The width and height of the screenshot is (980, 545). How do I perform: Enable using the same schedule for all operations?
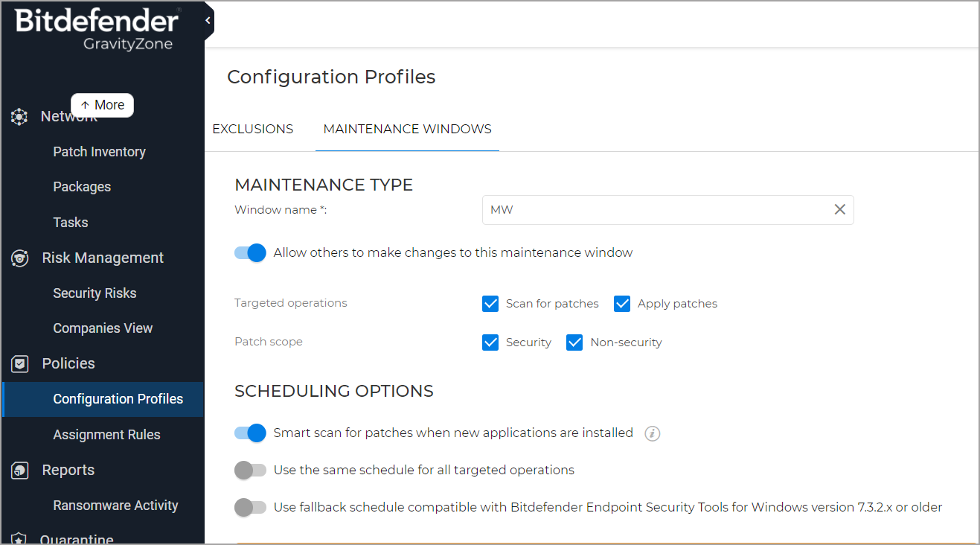(251, 470)
